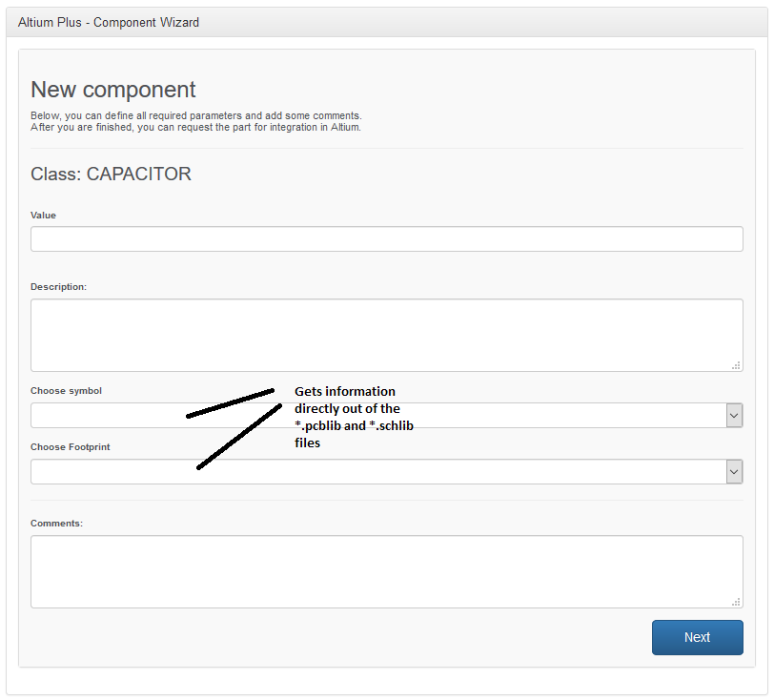Open the Choose Footprint combo box field
The image size is (774, 700).
pos(386,472)
